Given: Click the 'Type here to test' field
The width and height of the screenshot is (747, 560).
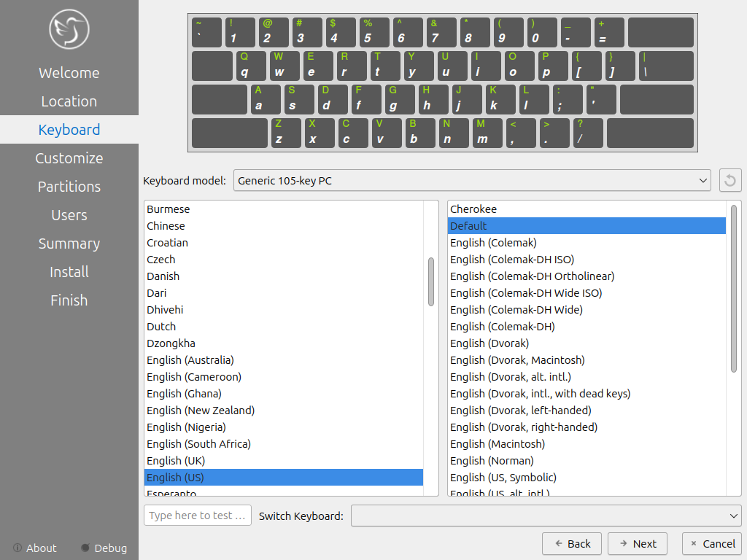Looking at the screenshot, I should (x=198, y=516).
